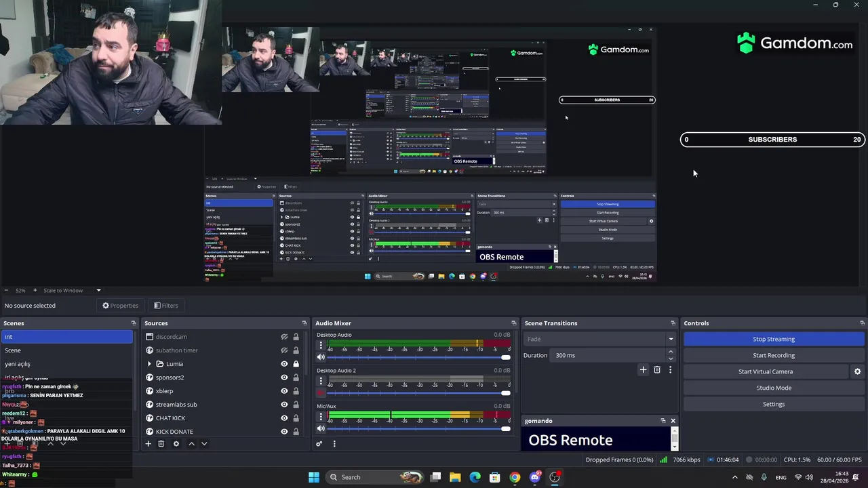The width and height of the screenshot is (868, 488).
Task: Increase transition duration with up arrow
Action: [671, 352]
